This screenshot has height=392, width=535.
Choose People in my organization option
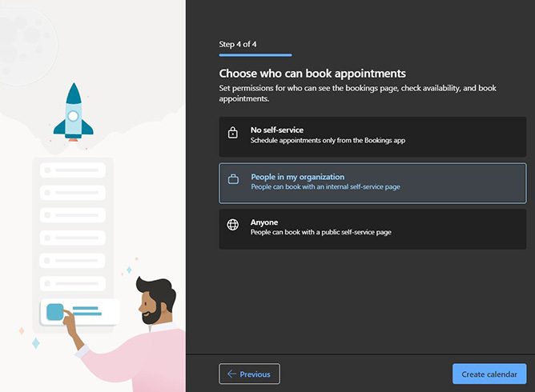(x=372, y=183)
